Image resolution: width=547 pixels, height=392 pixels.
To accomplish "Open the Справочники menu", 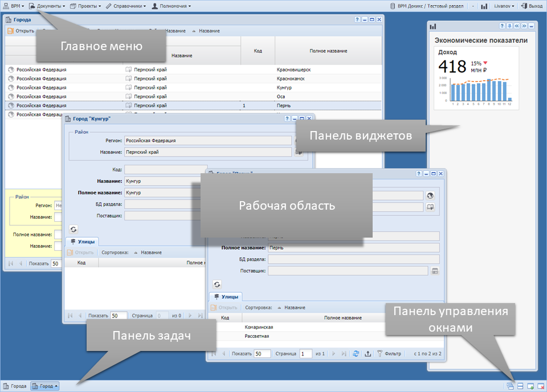I will point(126,6).
